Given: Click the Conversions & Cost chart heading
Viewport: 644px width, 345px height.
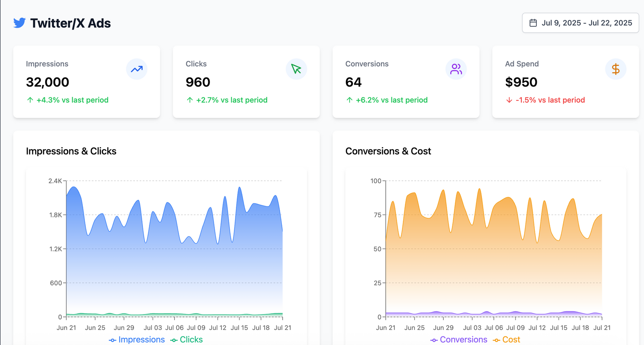Looking at the screenshot, I should 388,151.
